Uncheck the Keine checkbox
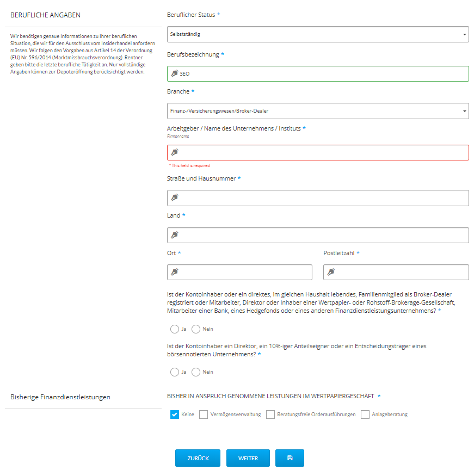This screenshot has height=476, width=474. pos(175,415)
